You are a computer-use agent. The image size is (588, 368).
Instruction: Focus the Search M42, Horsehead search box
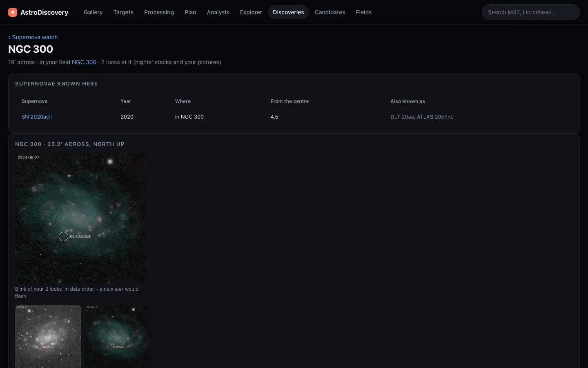[530, 12]
